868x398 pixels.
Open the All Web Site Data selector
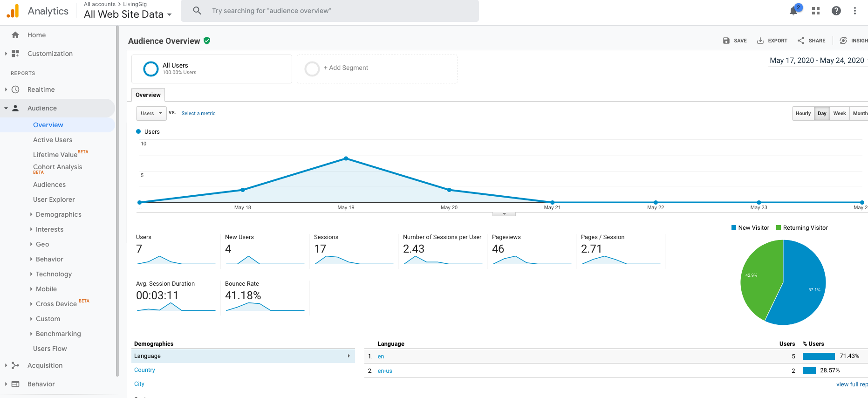[128, 14]
